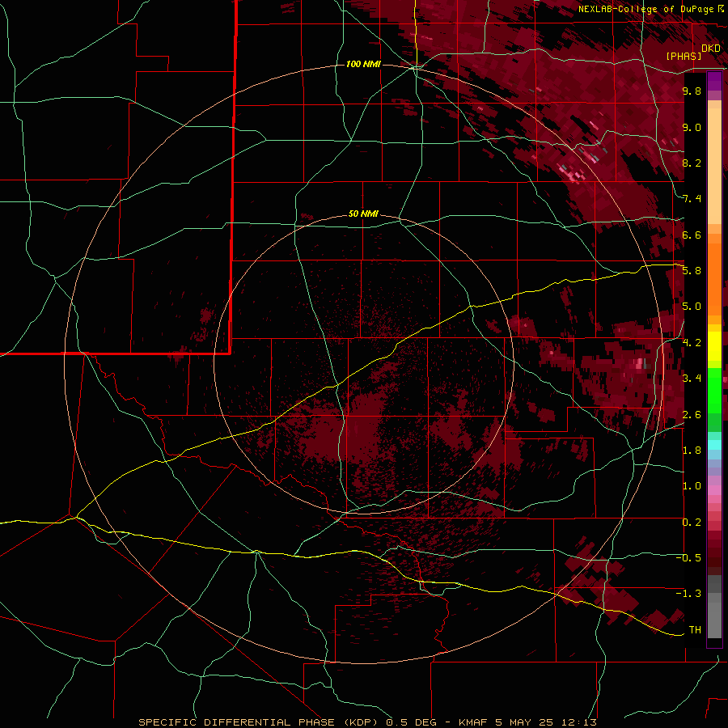Image resolution: width=728 pixels, height=728 pixels.
Task: Click the "DKD" product code label
Action: click(711, 49)
